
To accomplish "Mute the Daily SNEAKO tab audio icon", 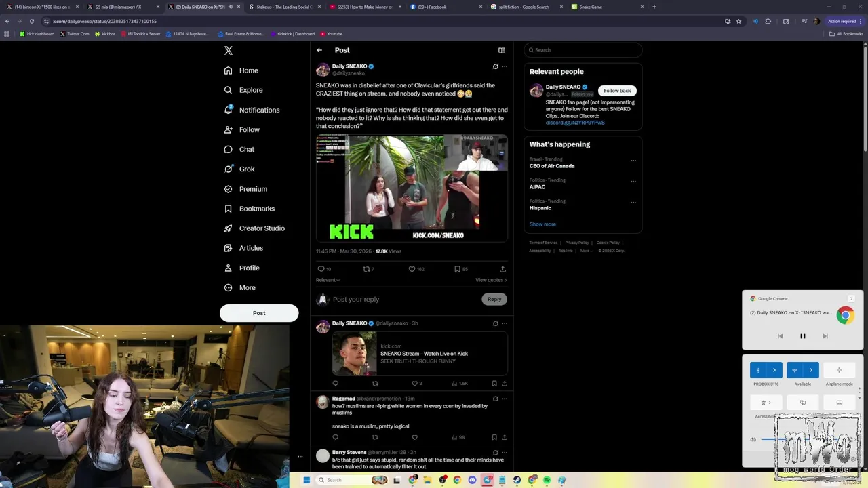I will pos(231,7).
